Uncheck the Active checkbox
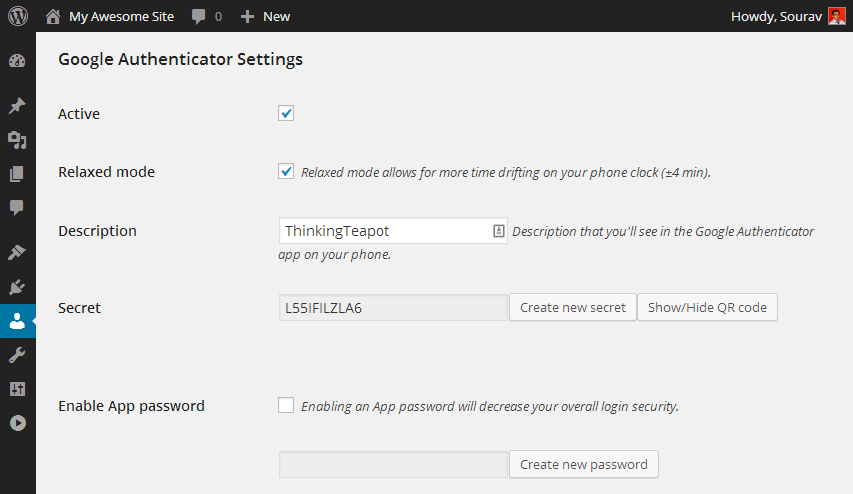Viewport: 853px width, 494px height. click(286, 114)
